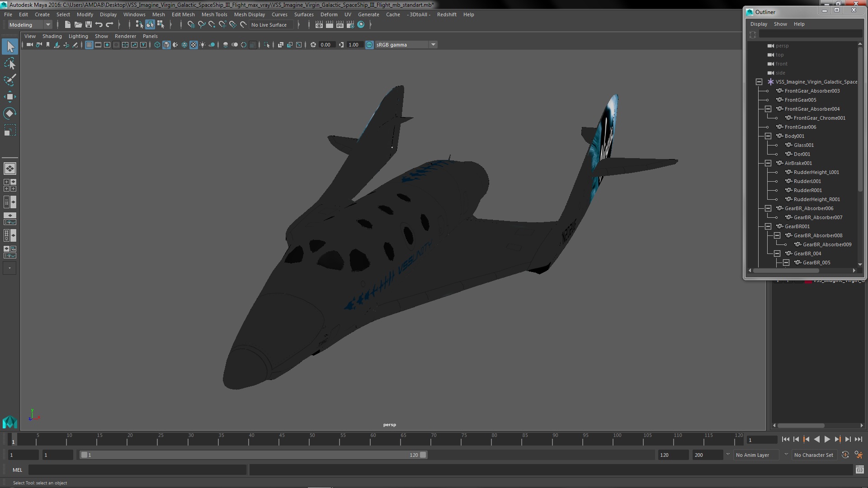Undo the last action

click(x=99, y=25)
